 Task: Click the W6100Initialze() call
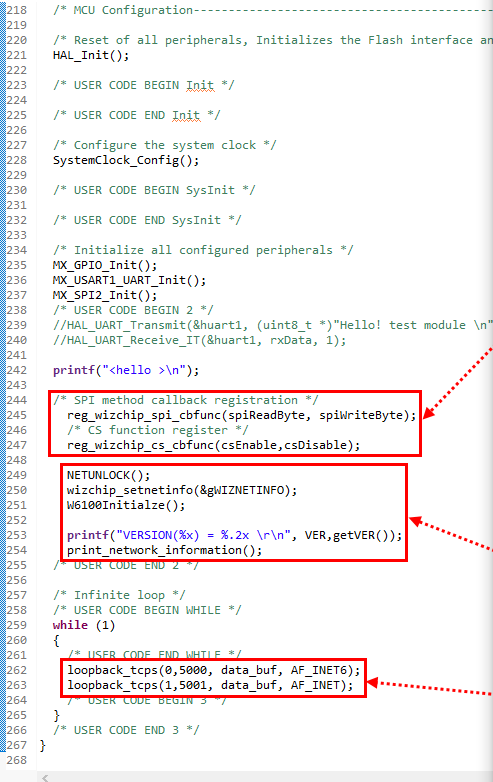click(x=126, y=505)
